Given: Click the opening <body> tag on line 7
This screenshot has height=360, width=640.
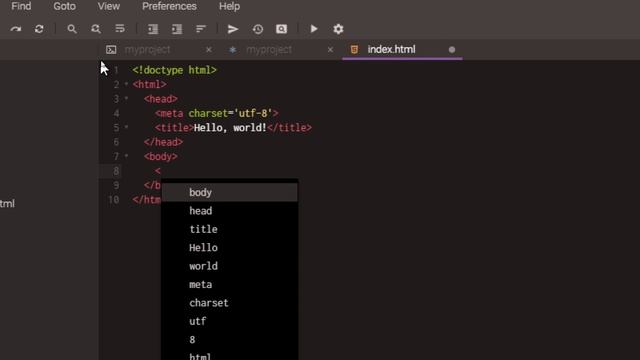Looking at the screenshot, I should click(160, 156).
